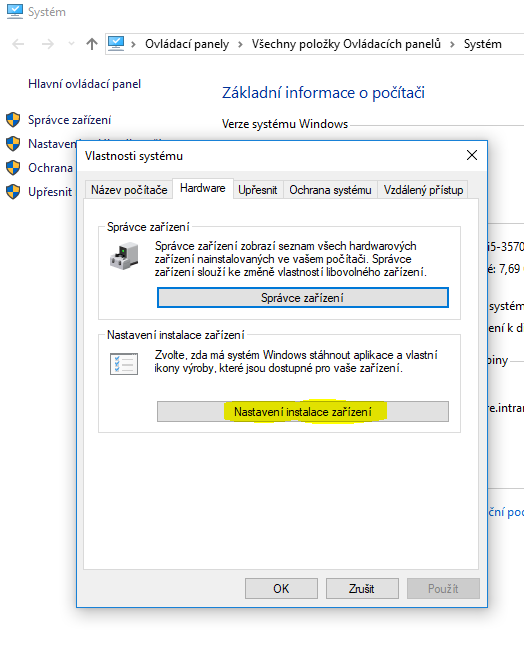Close the Vlastnosti systému dialog
The image size is (524, 645).
[472, 155]
